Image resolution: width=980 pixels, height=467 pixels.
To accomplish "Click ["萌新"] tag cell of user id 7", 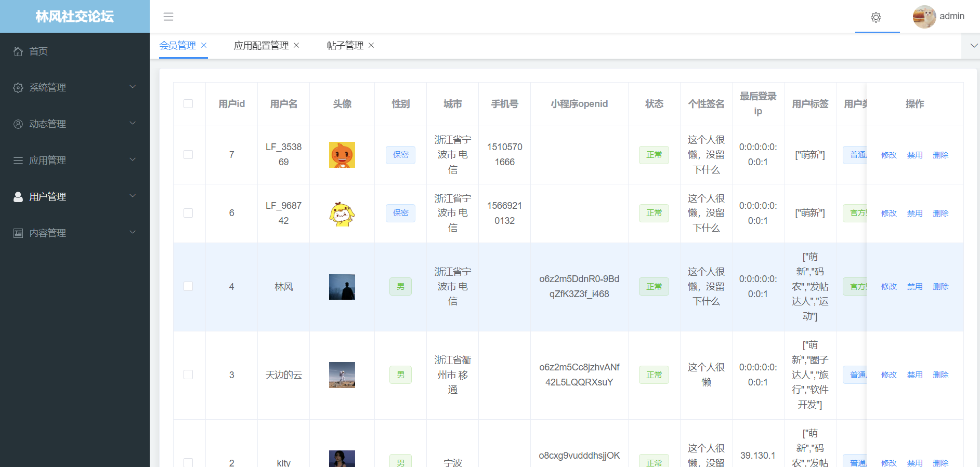I will (x=810, y=155).
